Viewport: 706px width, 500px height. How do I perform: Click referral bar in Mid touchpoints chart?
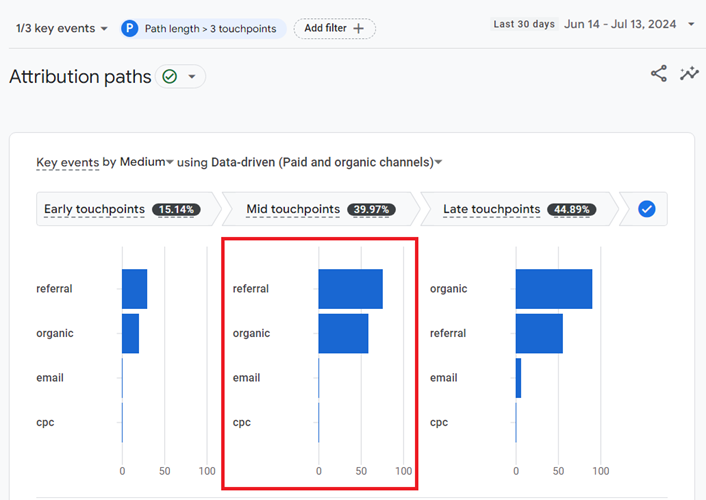[351, 289]
